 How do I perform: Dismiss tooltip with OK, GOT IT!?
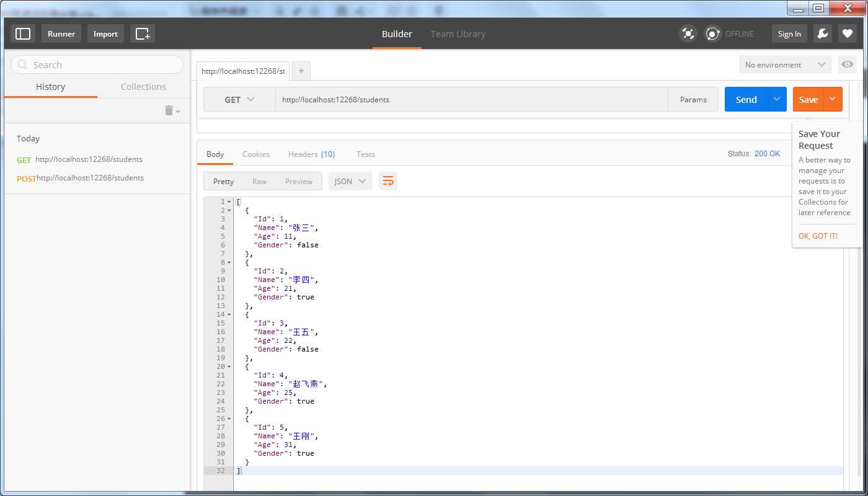(x=818, y=236)
